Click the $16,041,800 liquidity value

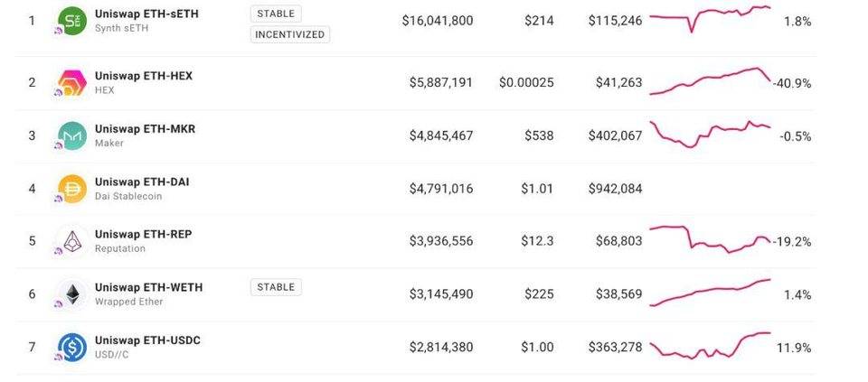(438, 21)
